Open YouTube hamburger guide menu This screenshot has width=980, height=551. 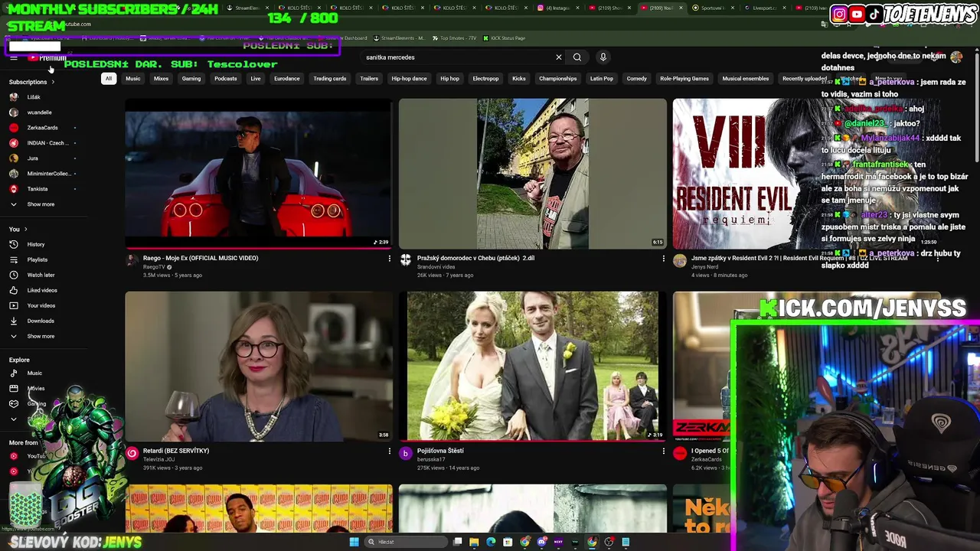(13, 58)
